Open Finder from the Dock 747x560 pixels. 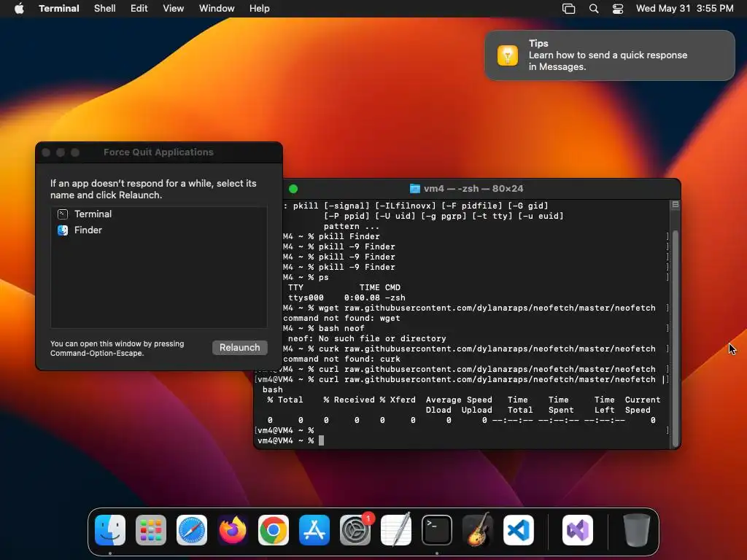[x=110, y=530]
